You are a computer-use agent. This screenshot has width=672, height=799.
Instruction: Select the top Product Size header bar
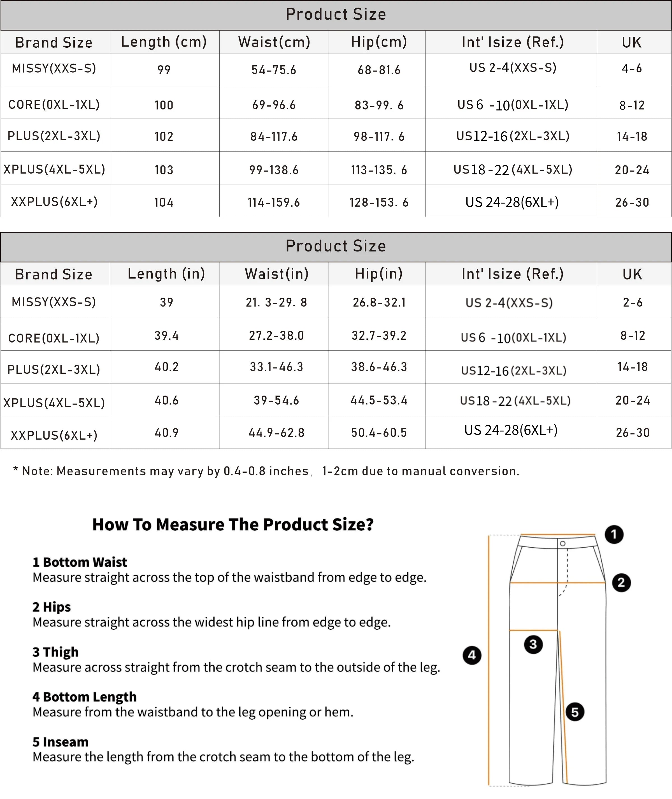[x=336, y=15]
